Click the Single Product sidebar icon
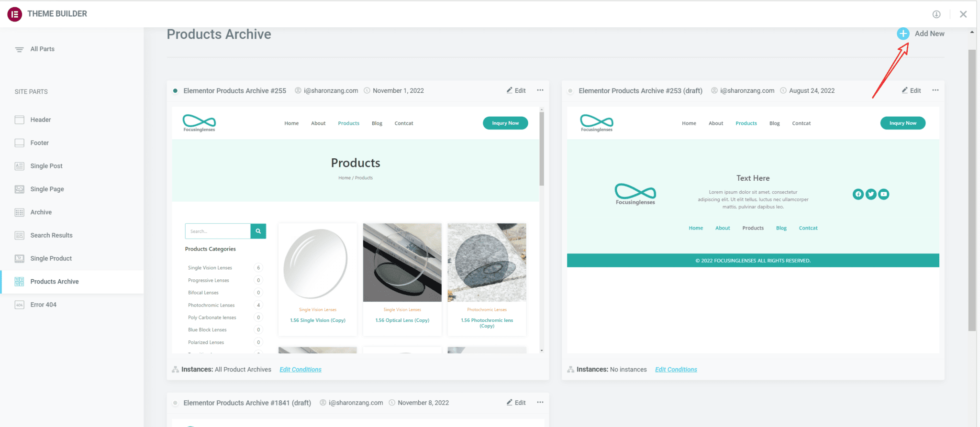The height and width of the screenshot is (427, 980). 19,259
